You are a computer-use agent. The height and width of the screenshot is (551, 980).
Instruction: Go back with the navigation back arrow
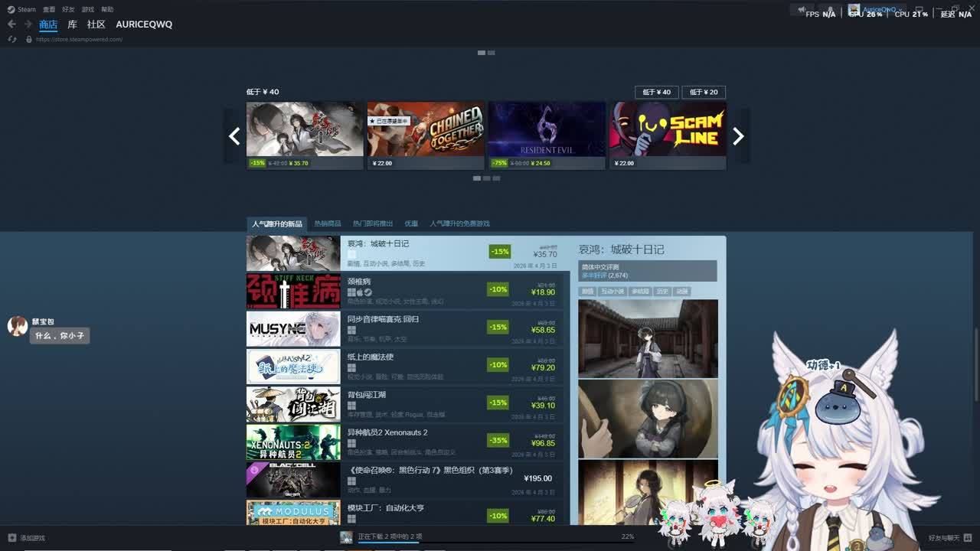(11, 24)
